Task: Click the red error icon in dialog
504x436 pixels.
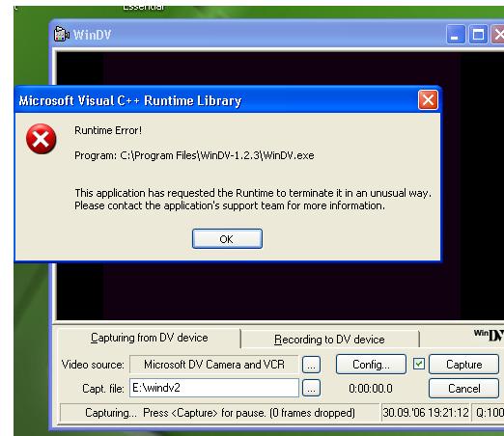Action: coord(42,139)
